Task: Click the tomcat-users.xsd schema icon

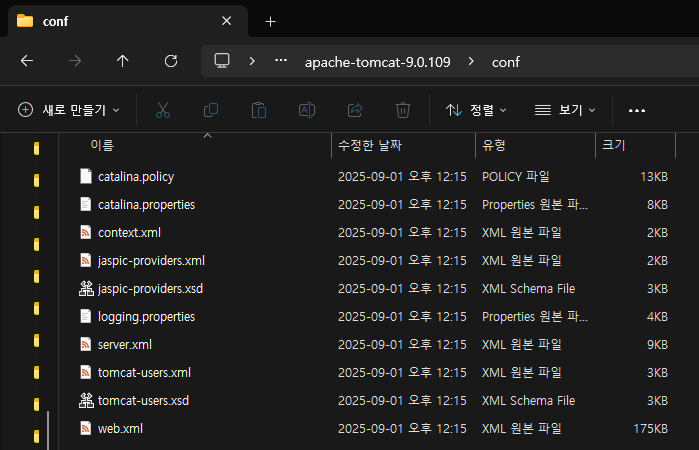Action: [86, 400]
